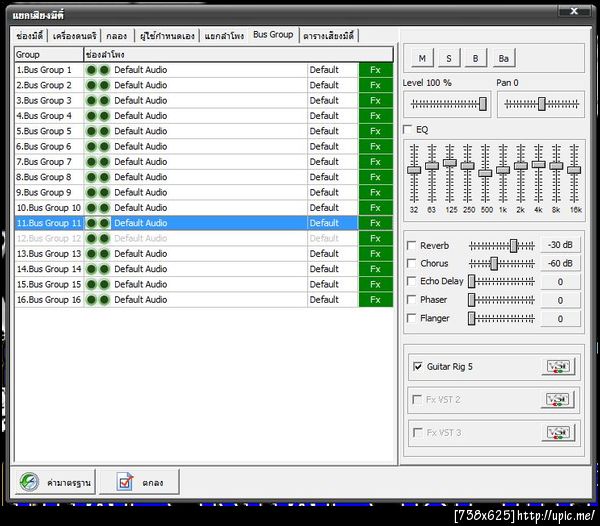Viewport: 600px width, 526px height.
Task: Enable the EQ checkbox
Action: pos(408,129)
